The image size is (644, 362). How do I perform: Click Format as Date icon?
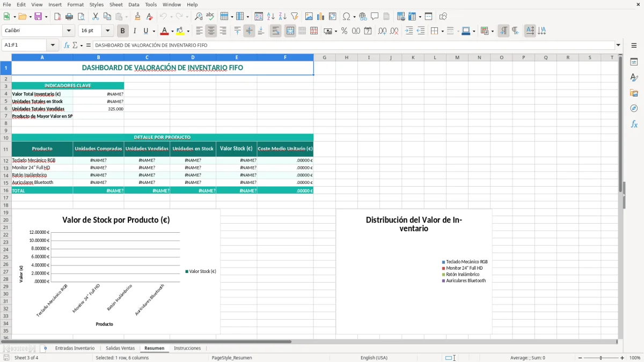[x=368, y=31]
